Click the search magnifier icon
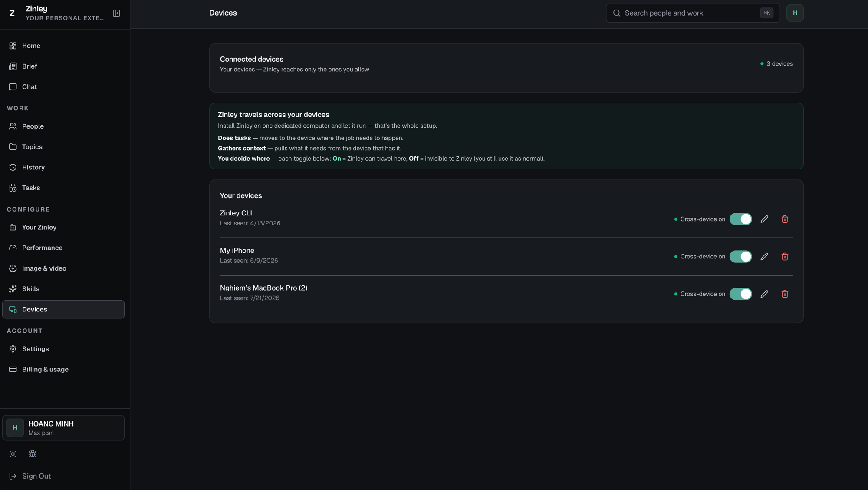 point(616,13)
